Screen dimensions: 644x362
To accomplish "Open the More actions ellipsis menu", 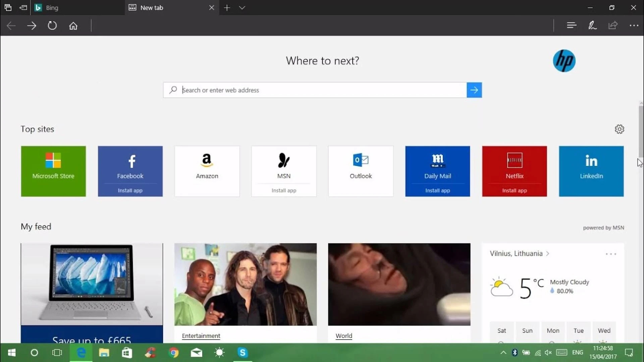I will coord(634,25).
